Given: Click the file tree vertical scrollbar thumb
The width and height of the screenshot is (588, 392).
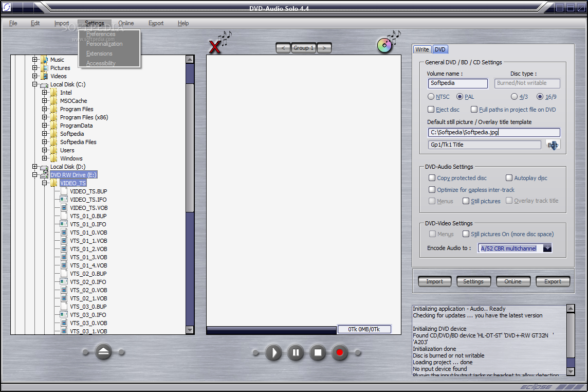Looking at the screenshot, I should click(x=190, y=148).
